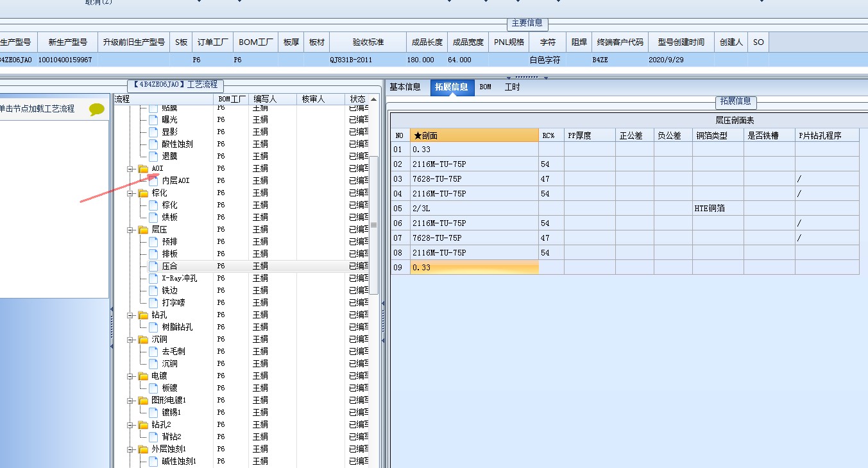
Task: Collapse the 钻孔 folder node
Action: (131, 315)
